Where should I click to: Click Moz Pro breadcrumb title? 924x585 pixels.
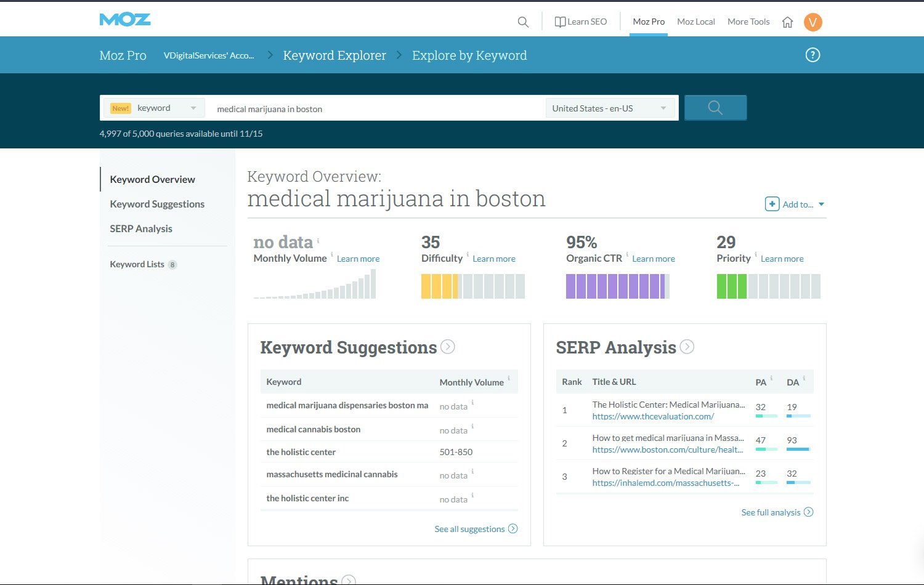(123, 55)
